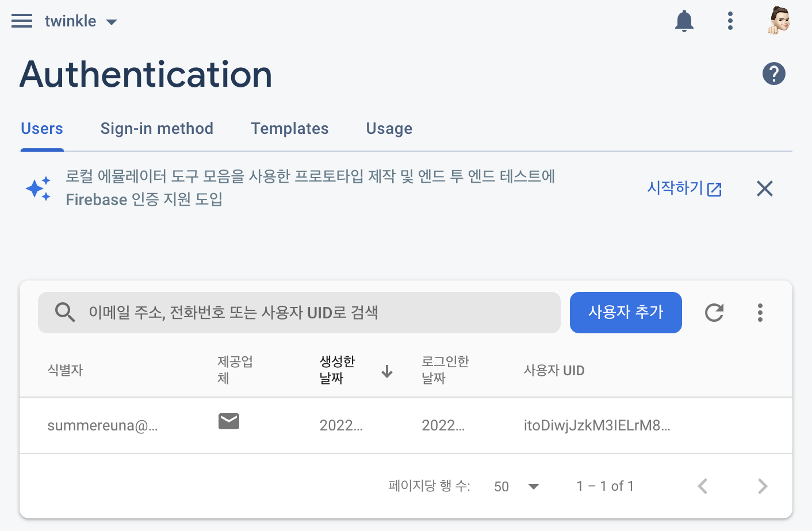Click the email provider envelope icon
Viewport: 812px width, 531px height.
tap(229, 421)
